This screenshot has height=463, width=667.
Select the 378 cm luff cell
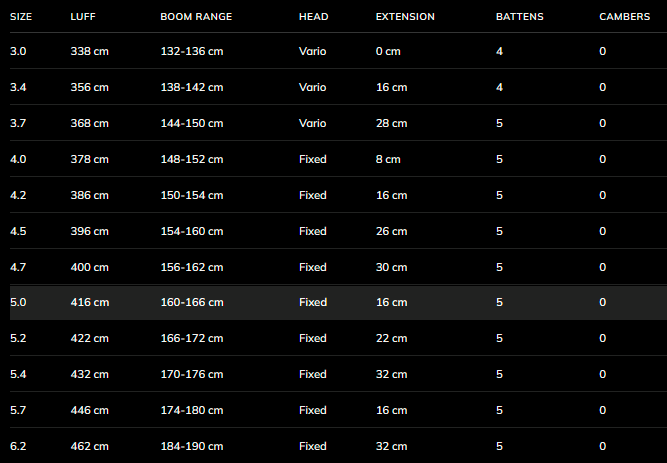(90, 159)
